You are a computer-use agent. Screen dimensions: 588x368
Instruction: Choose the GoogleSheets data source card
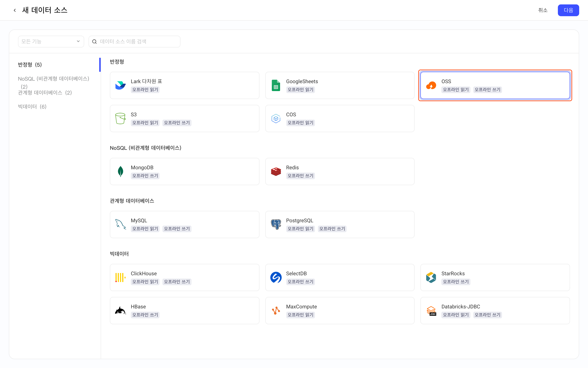340,85
